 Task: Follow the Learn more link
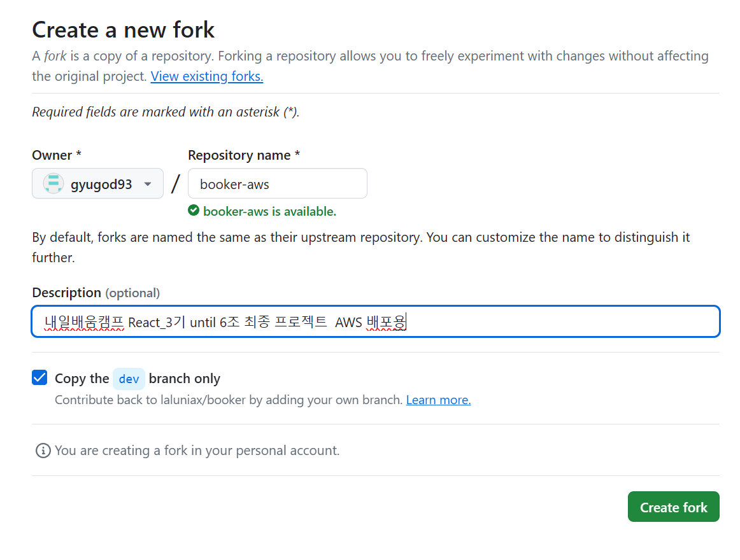point(438,400)
